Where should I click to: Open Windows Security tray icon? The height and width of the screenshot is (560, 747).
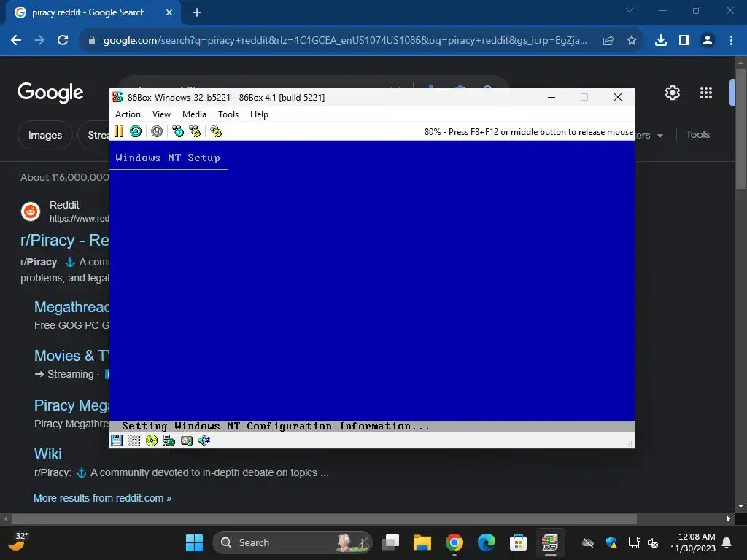(611, 542)
